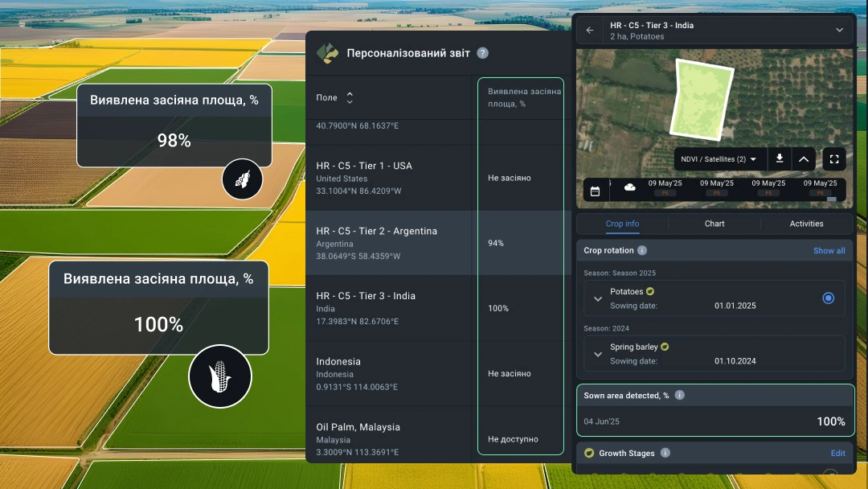Click the info icon next to Crop rotation

[642, 251]
